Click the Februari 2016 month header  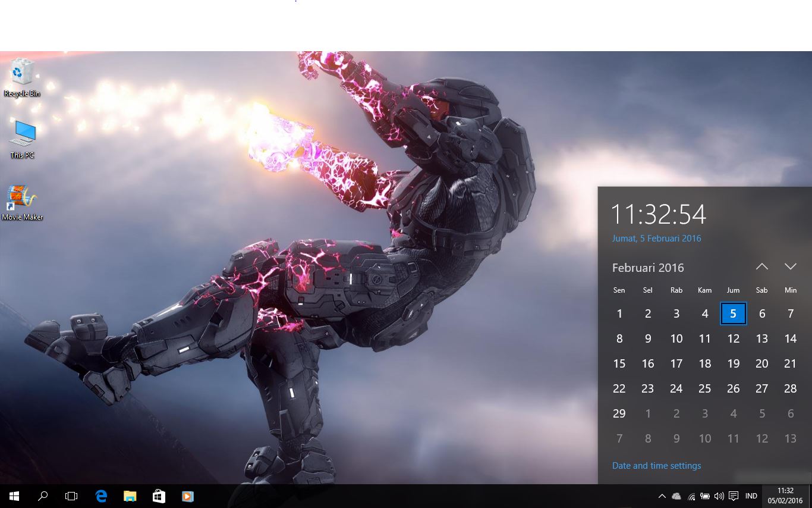click(648, 268)
